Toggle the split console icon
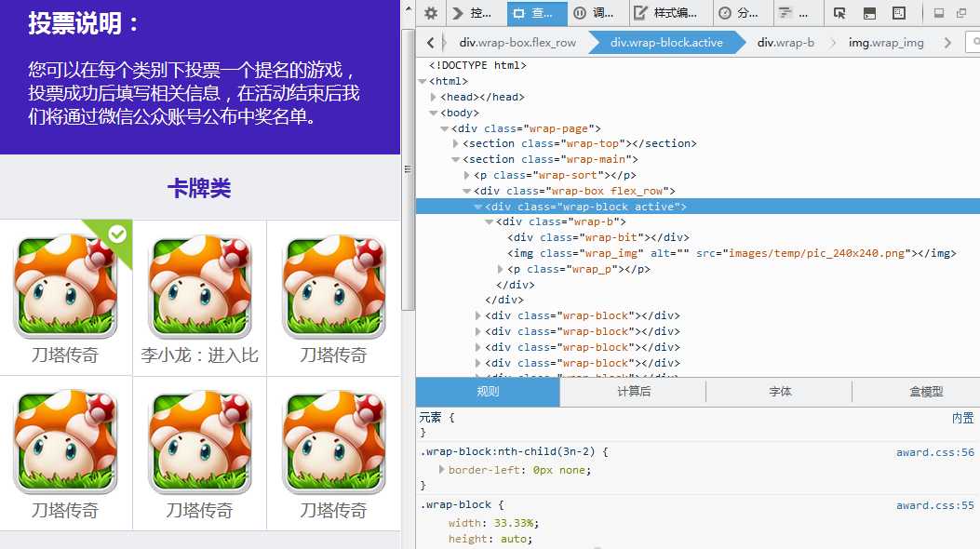This screenshot has width=980, height=549. tap(868, 13)
